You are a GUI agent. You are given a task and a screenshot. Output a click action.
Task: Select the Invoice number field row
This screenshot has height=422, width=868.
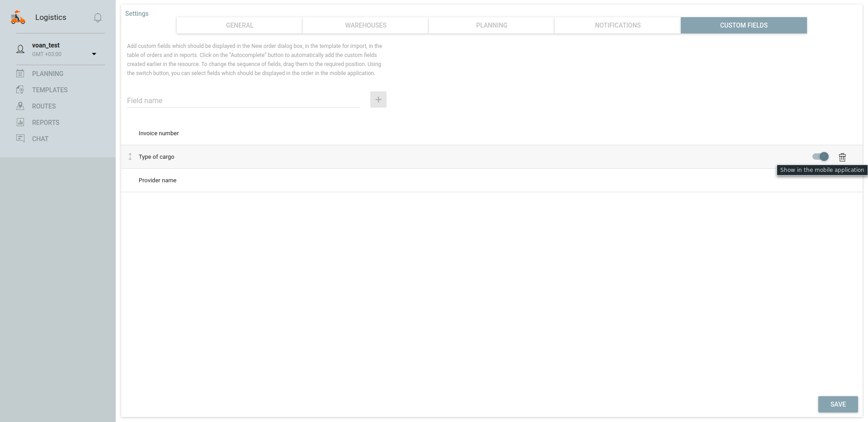coord(159,133)
